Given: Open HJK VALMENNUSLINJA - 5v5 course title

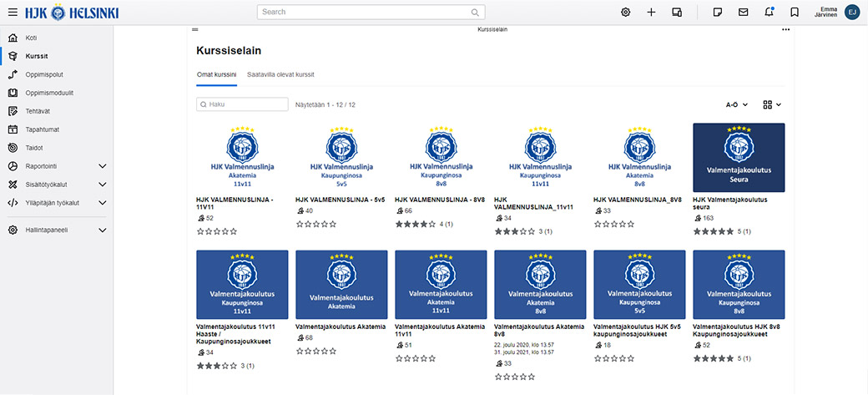Looking at the screenshot, I should pyautogui.click(x=340, y=200).
